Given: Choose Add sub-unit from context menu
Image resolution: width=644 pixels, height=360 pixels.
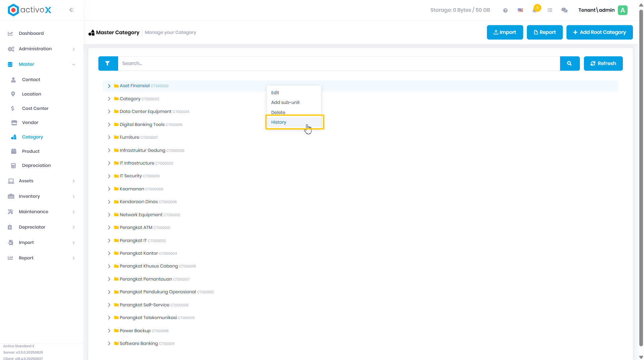Looking at the screenshot, I should pyautogui.click(x=294, y=102).
